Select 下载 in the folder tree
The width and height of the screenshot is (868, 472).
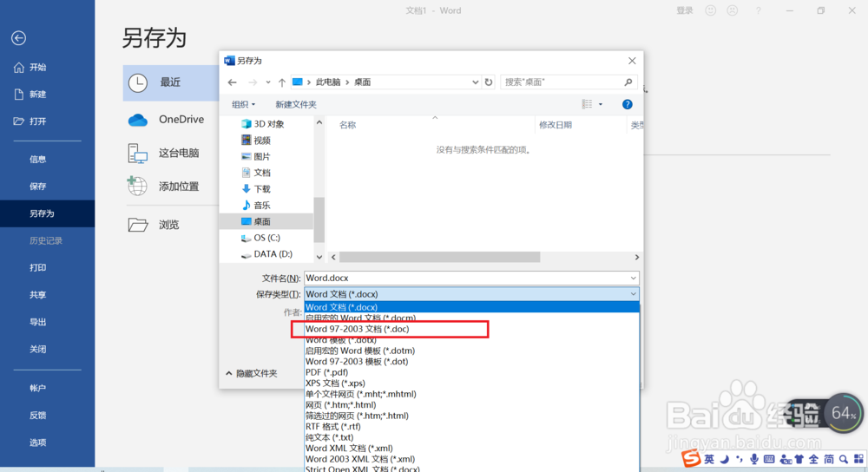pos(256,189)
